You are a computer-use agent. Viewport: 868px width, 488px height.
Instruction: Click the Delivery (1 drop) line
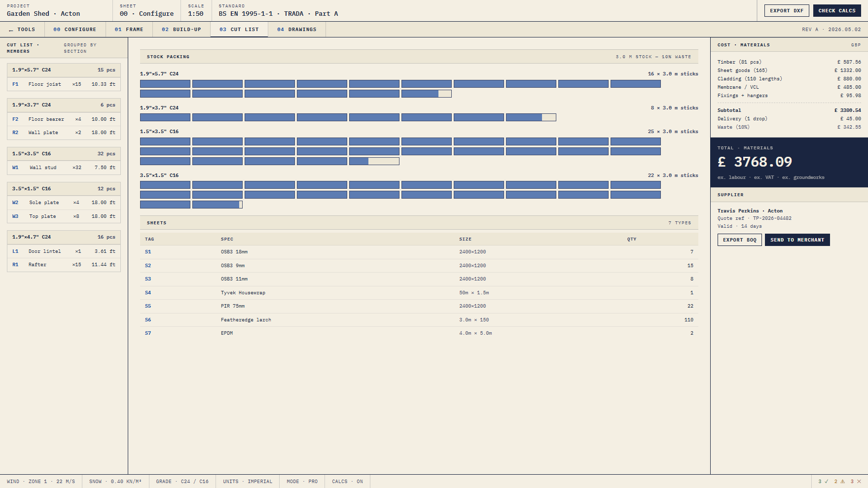(x=789, y=119)
